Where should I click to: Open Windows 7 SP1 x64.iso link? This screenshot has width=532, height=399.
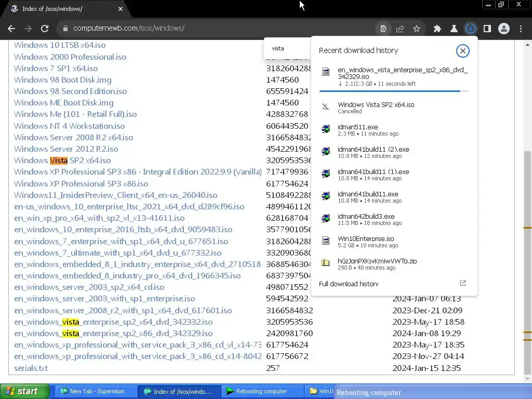[x=56, y=68]
